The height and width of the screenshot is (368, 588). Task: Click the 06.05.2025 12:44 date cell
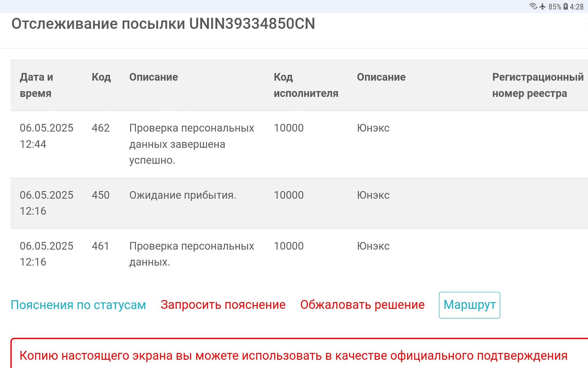pos(46,136)
